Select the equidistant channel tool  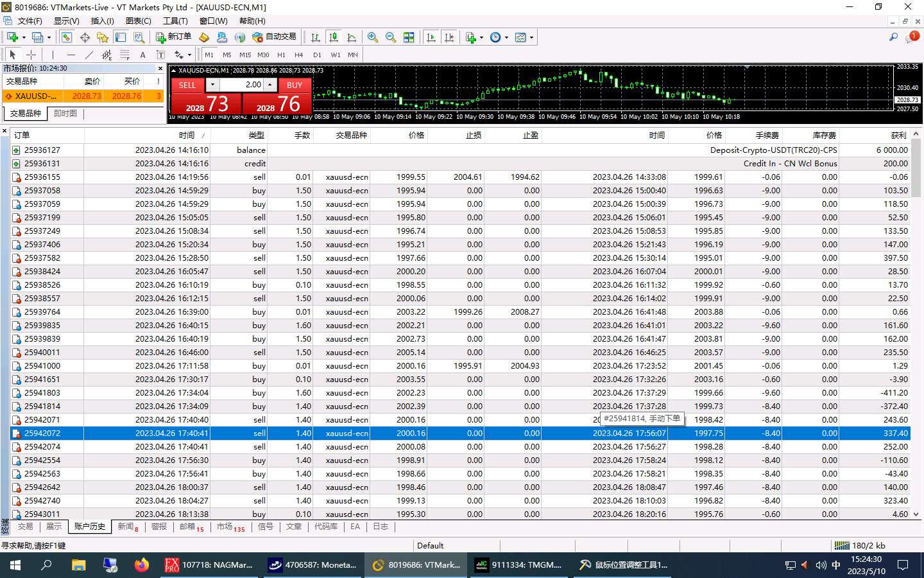107,55
